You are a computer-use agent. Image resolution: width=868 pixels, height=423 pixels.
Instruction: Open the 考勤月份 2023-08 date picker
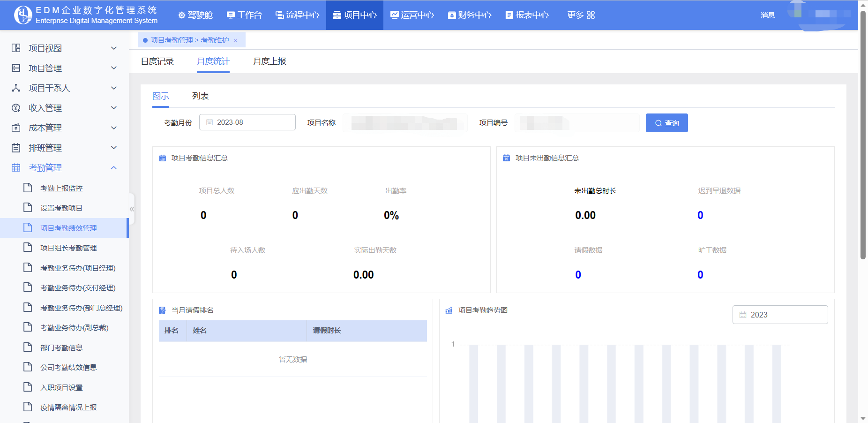tap(247, 122)
